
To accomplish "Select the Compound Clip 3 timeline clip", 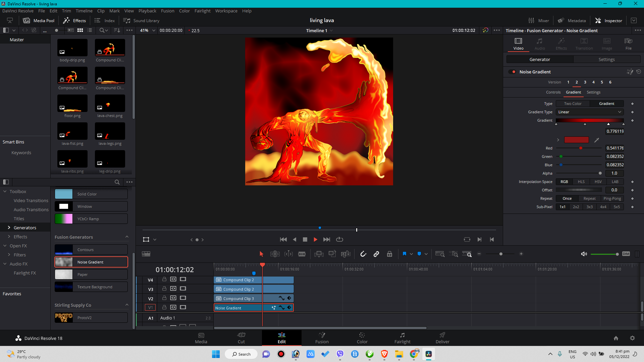I will pyautogui.click(x=253, y=298).
